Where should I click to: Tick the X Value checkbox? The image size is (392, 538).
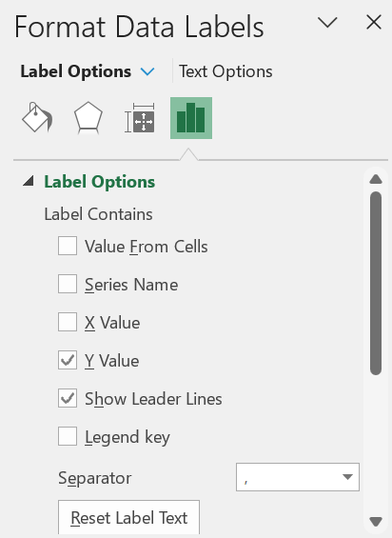point(68,322)
